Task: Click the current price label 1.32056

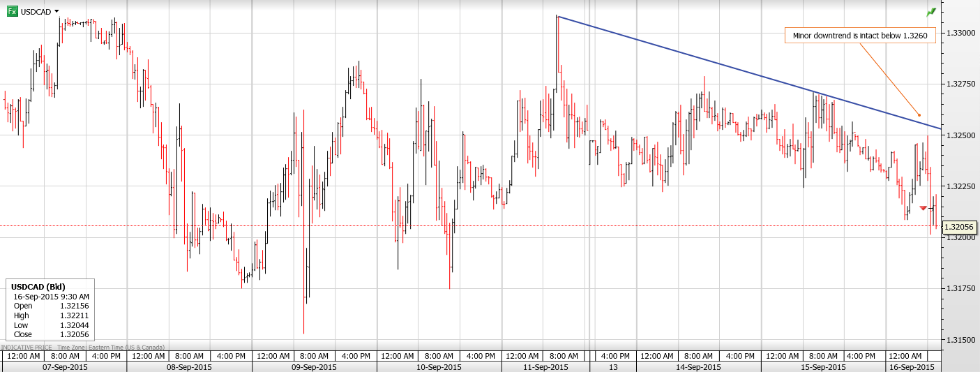Action: click(959, 227)
